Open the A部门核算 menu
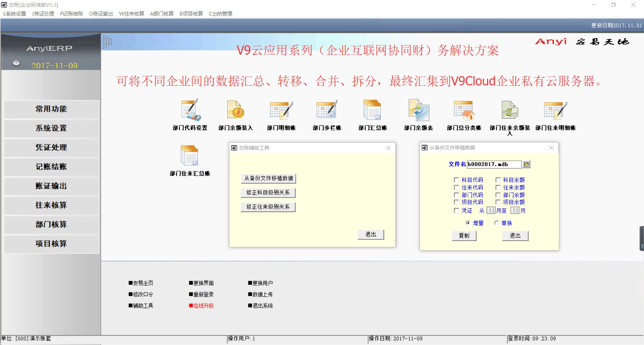 pyautogui.click(x=162, y=14)
